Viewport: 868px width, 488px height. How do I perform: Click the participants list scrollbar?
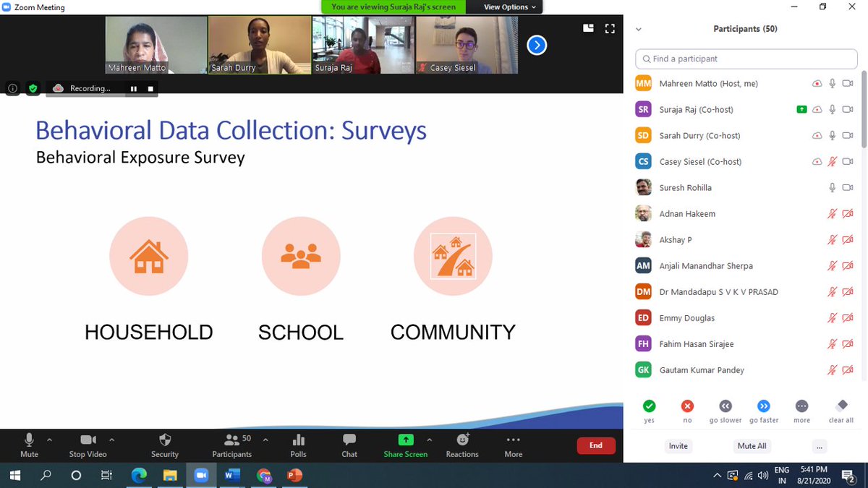click(x=864, y=108)
